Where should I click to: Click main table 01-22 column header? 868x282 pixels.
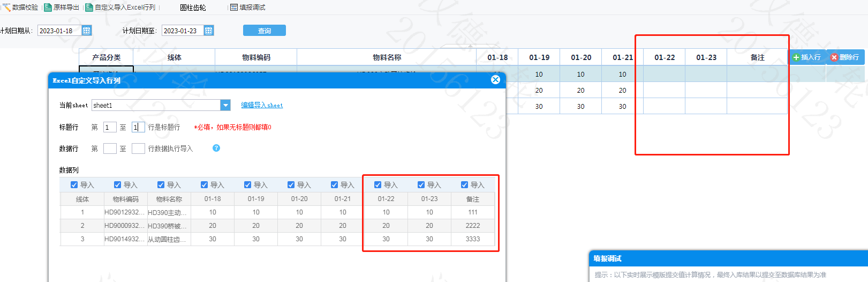(665, 57)
